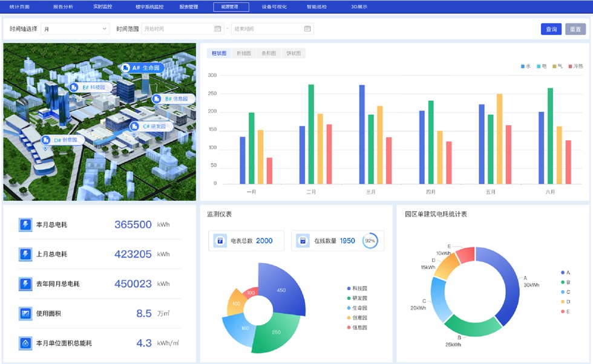Image resolution: width=593 pixels, height=364 pixels.
Task: Open calendar icon in 结束时间 field
Action: (x=307, y=28)
